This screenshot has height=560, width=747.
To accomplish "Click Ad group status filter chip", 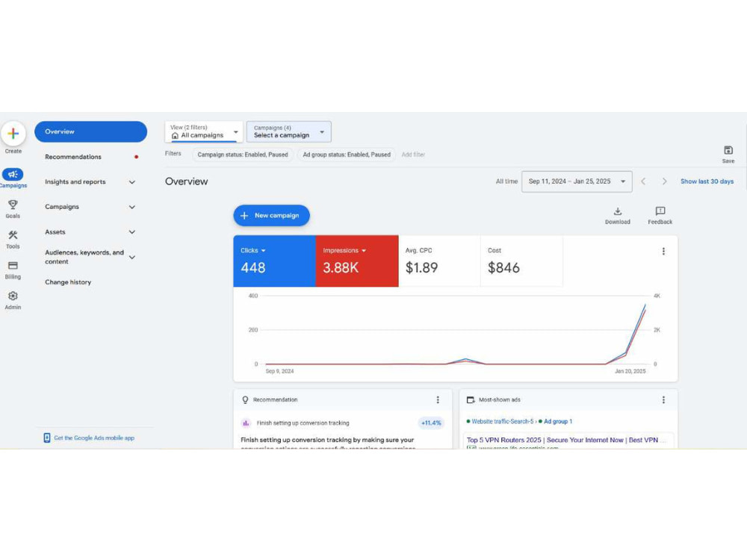I will click(x=347, y=155).
